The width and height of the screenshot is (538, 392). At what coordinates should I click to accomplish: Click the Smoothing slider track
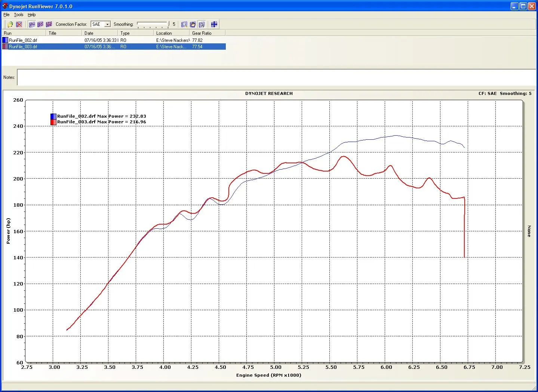click(153, 24)
